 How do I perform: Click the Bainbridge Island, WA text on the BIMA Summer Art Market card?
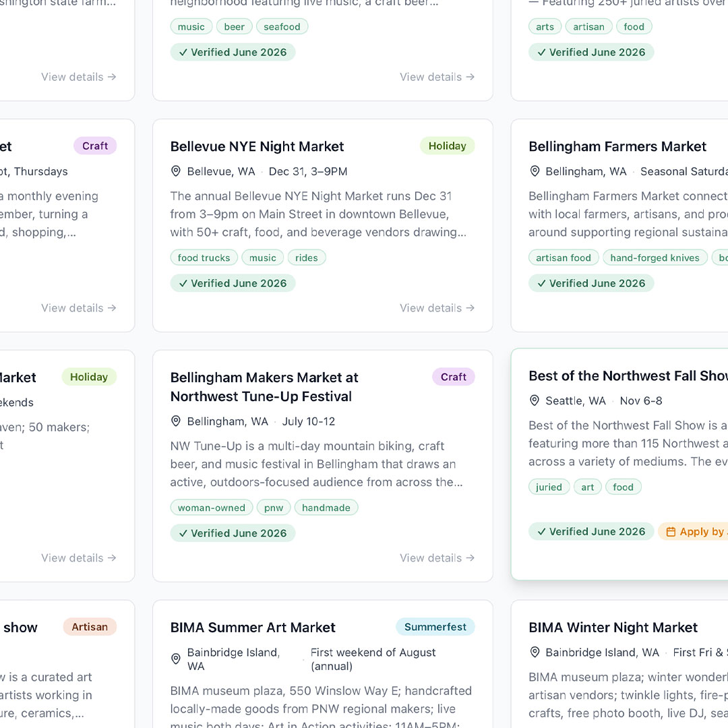233,659
